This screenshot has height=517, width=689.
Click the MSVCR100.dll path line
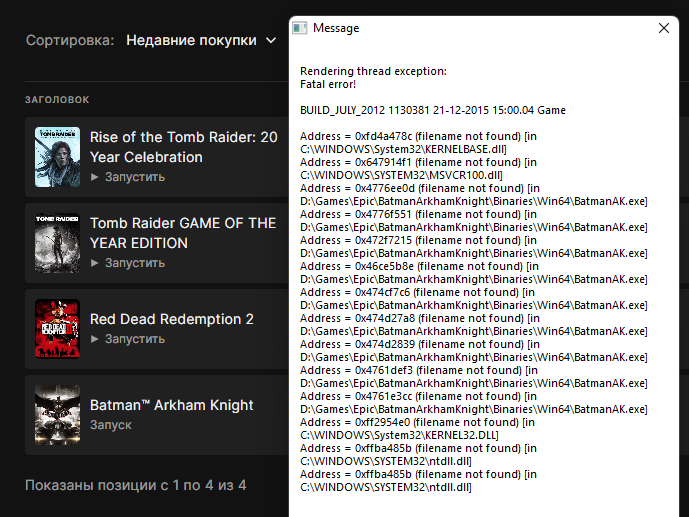click(401, 175)
